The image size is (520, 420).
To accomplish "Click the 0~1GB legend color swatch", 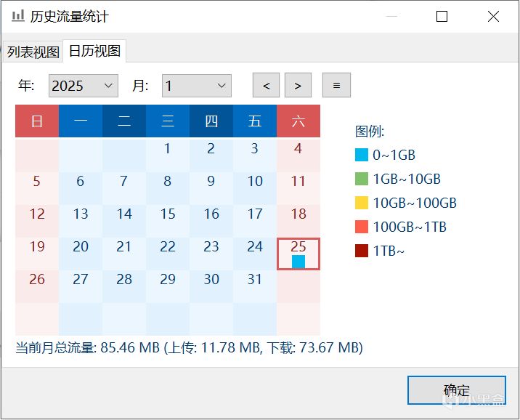I will (x=362, y=155).
